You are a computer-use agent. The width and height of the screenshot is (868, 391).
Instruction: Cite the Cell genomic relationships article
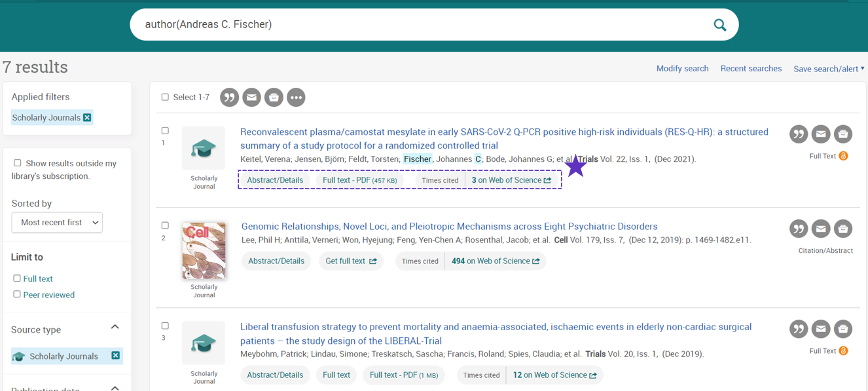(x=798, y=229)
